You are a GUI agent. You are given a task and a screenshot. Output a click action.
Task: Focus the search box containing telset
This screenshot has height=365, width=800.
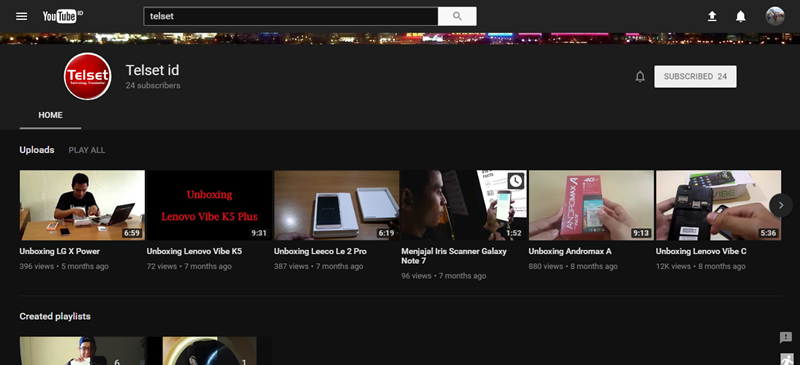(291, 16)
